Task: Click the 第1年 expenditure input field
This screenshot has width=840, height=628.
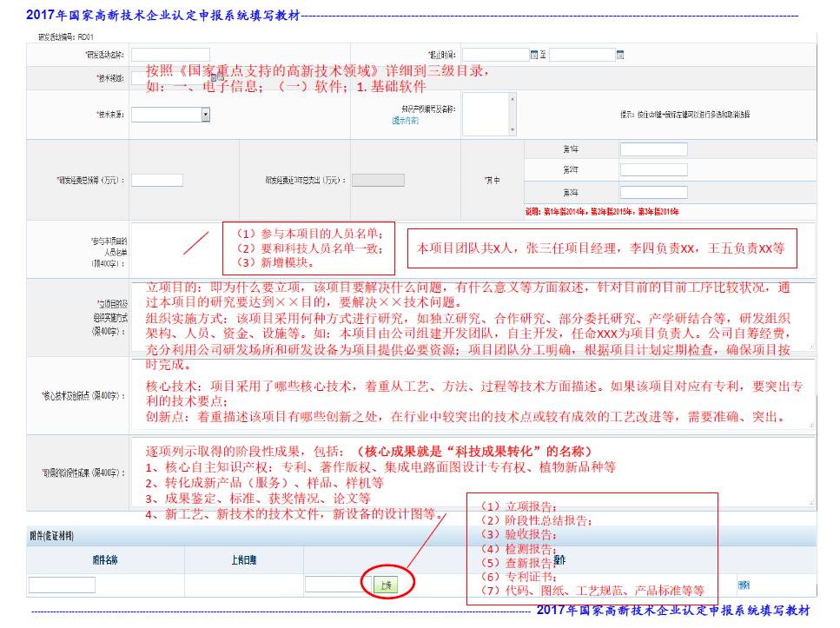Action: point(653,149)
